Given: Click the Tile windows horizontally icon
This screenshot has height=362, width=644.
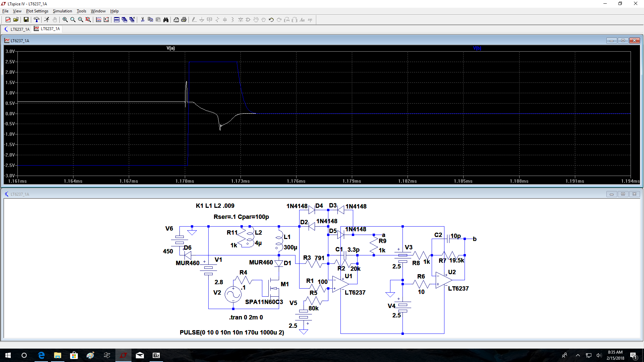Looking at the screenshot, I should click(117, 20).
